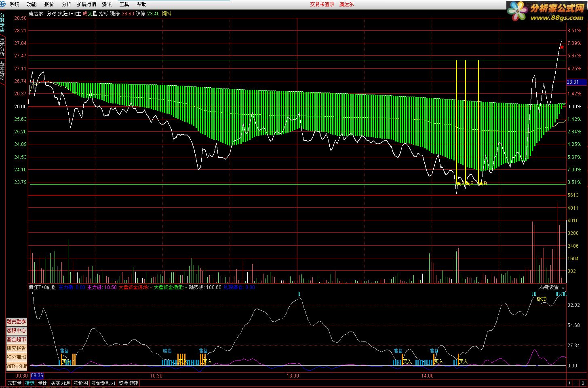The height and width of the screenshot is (388, 588).
Task: Click the 5613 volume axis label
Action: (x=573, y=195)
